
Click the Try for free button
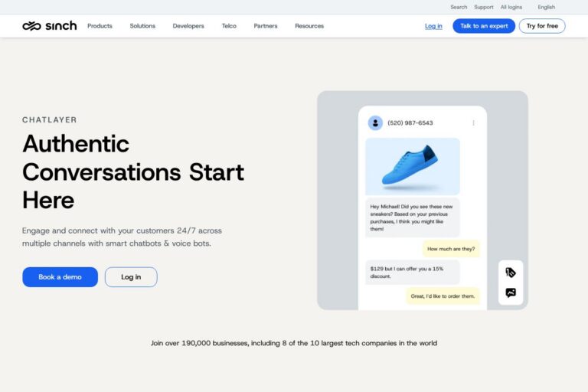pyautogui.click(x=542, y=26)
